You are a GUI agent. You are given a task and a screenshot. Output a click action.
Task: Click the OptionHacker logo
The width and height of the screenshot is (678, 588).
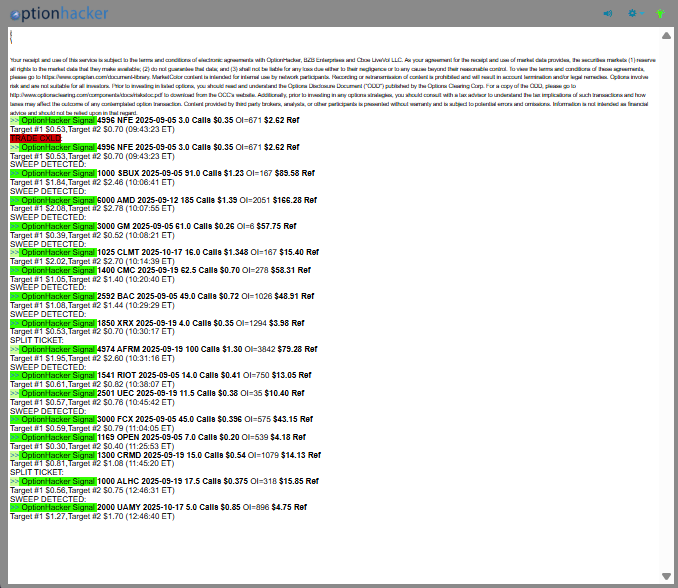click(58, 14)
